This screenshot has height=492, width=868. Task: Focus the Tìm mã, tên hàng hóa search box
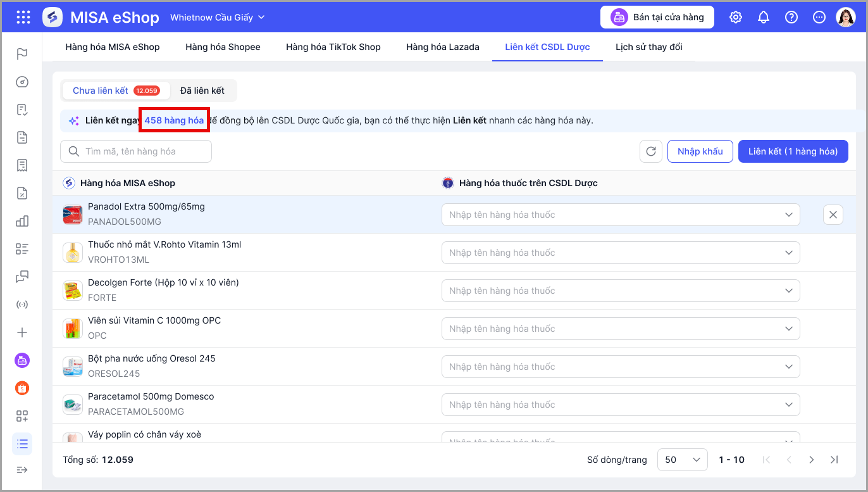click(x=136, y=151)
